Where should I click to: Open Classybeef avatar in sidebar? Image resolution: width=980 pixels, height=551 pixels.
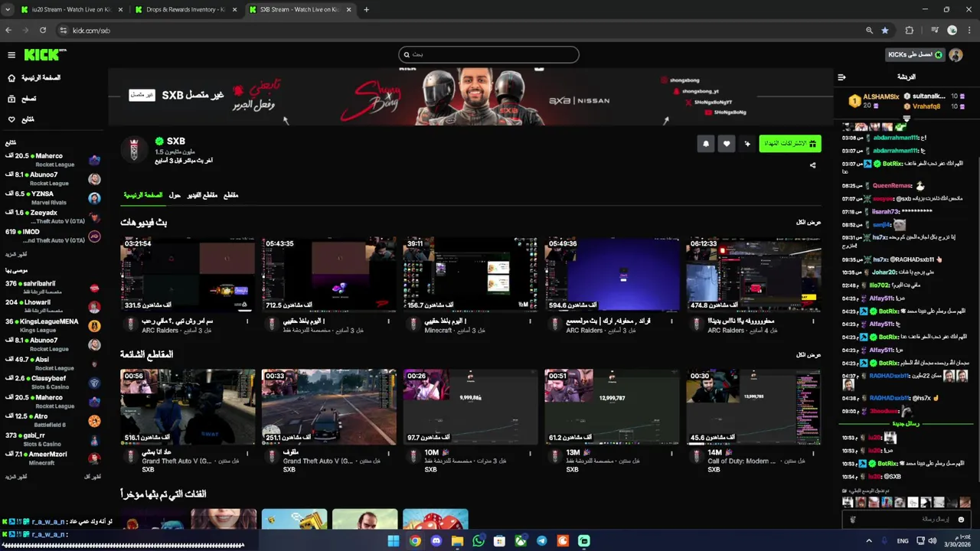(x=94, y=383)
